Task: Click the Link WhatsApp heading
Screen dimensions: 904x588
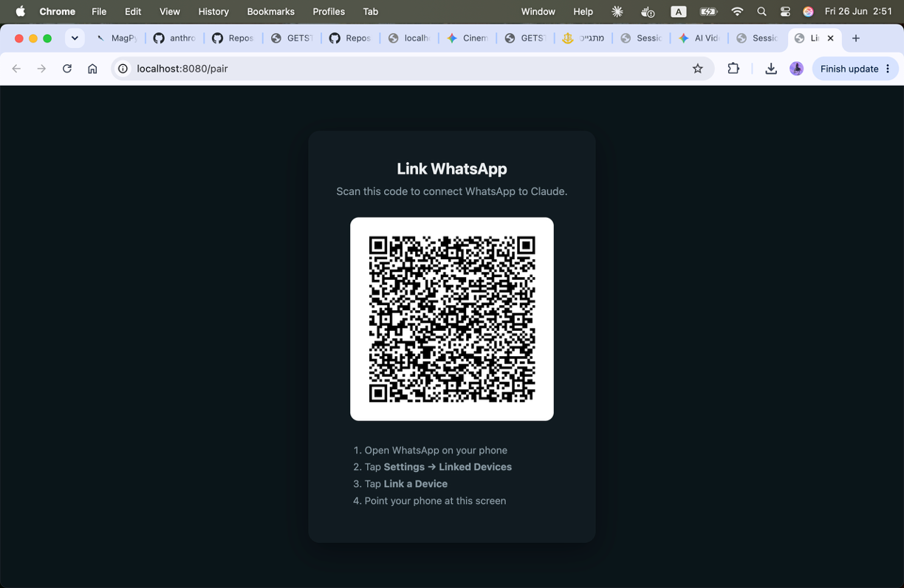Action: click(452, 168)
